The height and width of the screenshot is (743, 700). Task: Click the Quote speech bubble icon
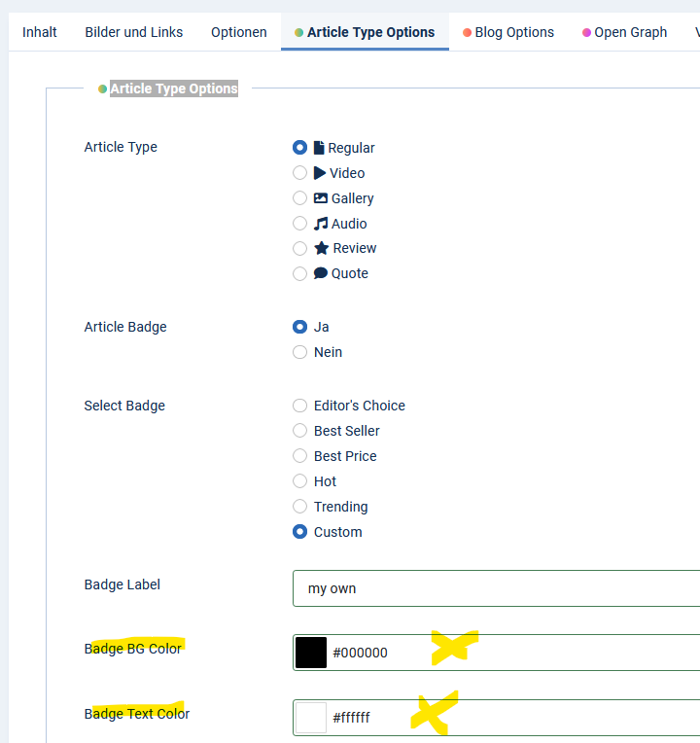click(x=321, y=273)
